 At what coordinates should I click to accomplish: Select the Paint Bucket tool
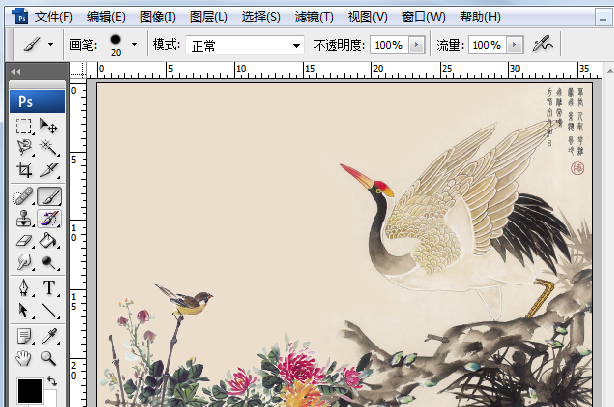pos(49,240)
